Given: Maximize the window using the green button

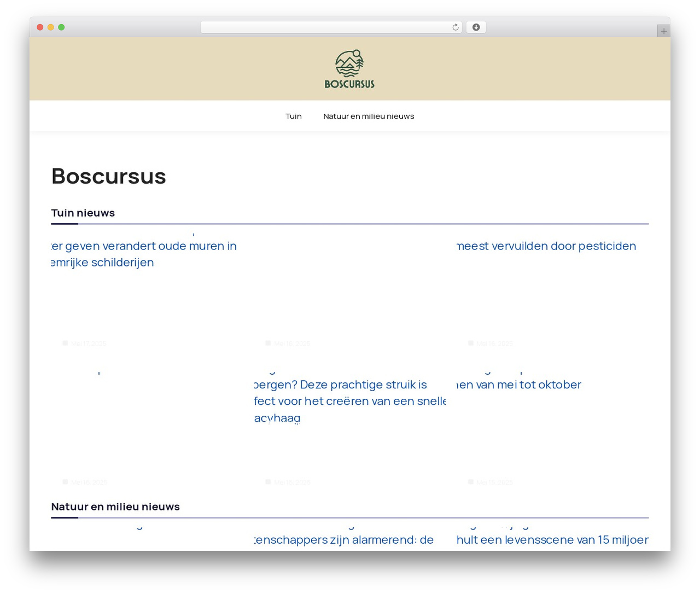Looking at the screenshot, I should point(61,27).
